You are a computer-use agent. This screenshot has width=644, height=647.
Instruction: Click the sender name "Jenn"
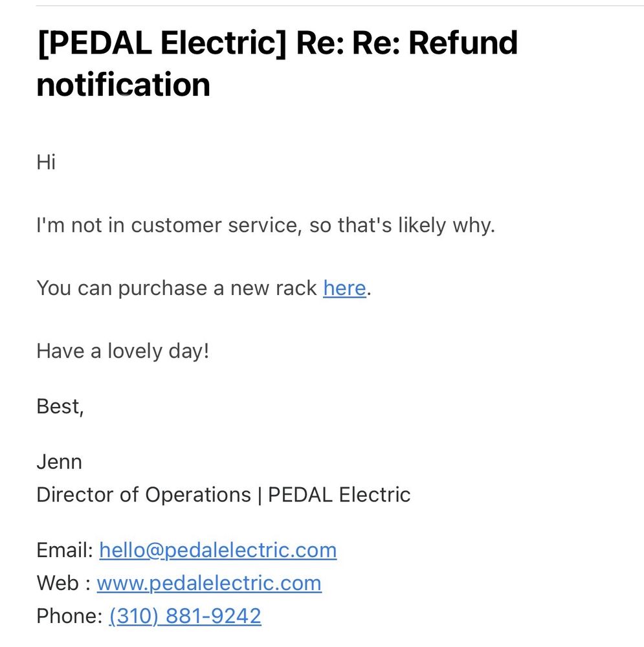coord(59,462)
